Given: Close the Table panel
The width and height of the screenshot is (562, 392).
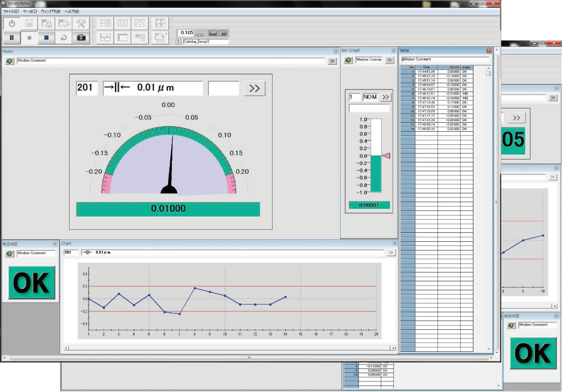Looking at the screenshot, I should pyautogui.click(x=489, y=51).
